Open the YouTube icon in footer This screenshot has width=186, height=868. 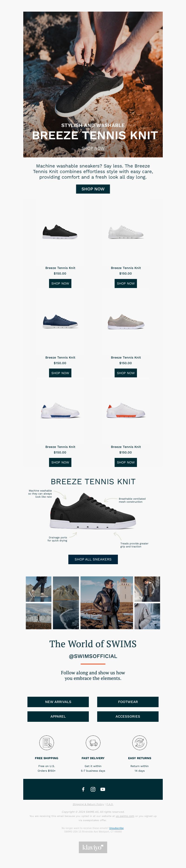tap(103, 789)
